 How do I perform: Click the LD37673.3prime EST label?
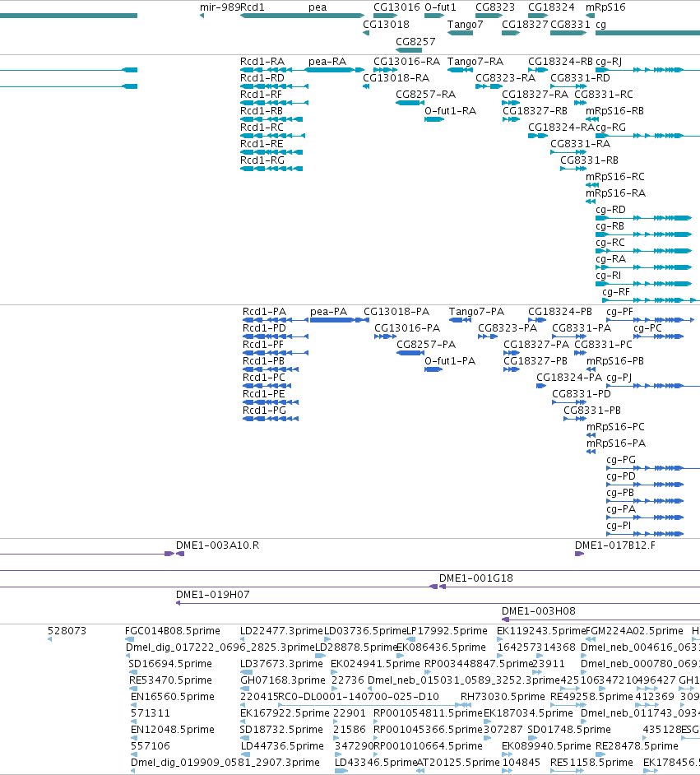pos(281,663)
